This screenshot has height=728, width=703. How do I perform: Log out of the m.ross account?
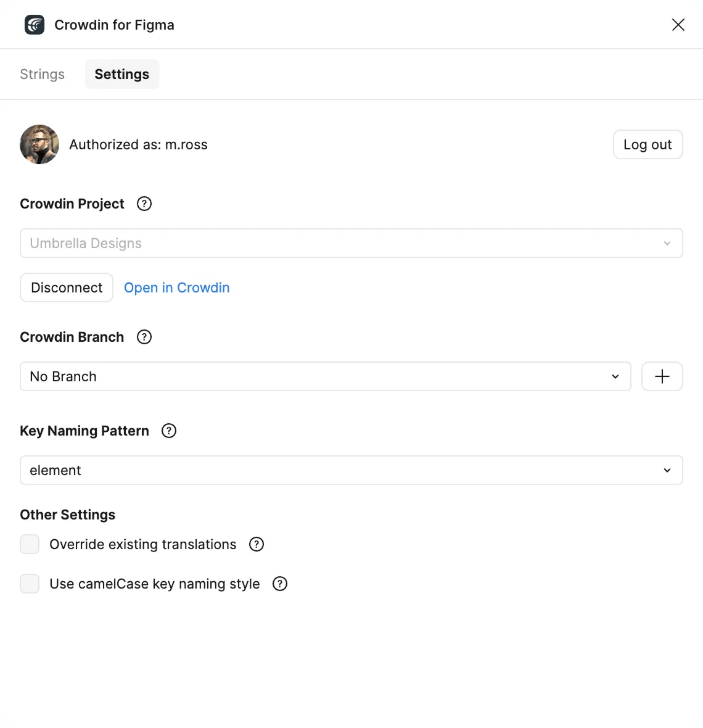647,144
